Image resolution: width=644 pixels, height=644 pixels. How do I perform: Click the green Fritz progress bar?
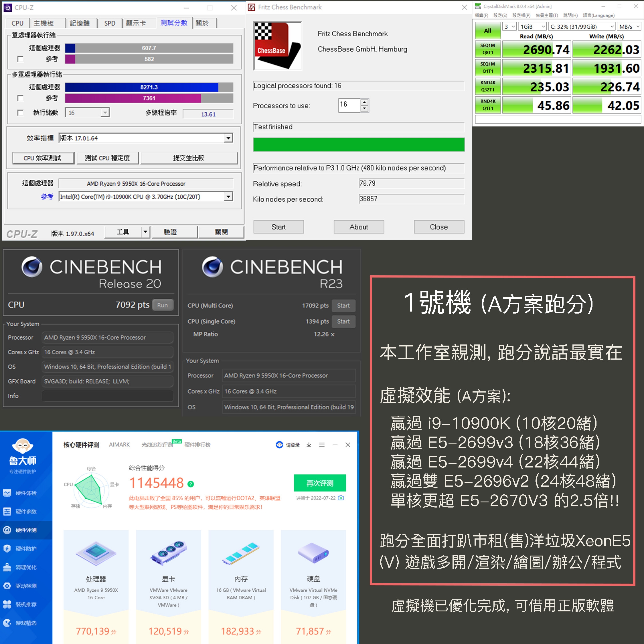(x=359, y=145)
